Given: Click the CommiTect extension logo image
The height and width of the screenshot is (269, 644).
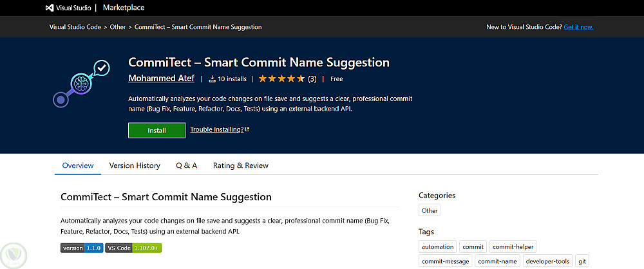Looking at the screenshot, I should pyautogui.click(x=81, y=84).
